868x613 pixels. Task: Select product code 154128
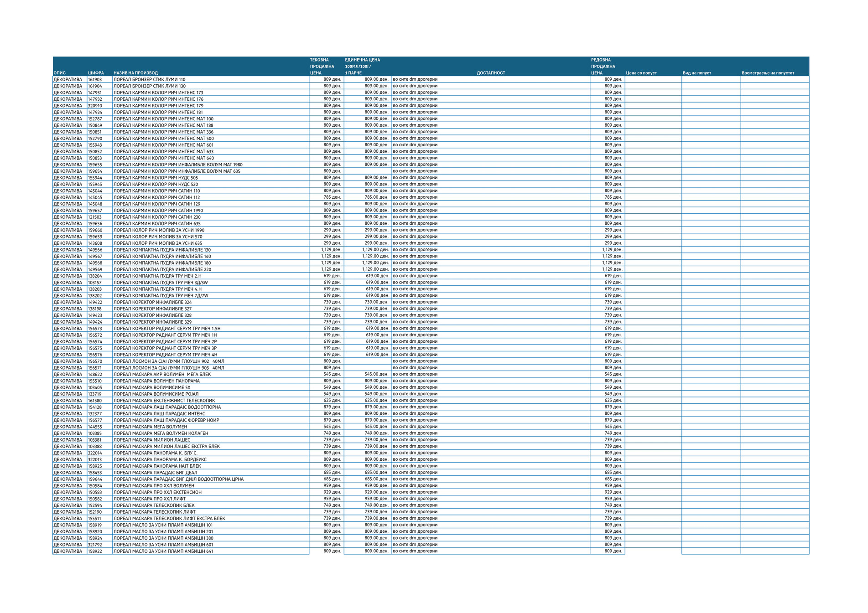coord(95,407)
